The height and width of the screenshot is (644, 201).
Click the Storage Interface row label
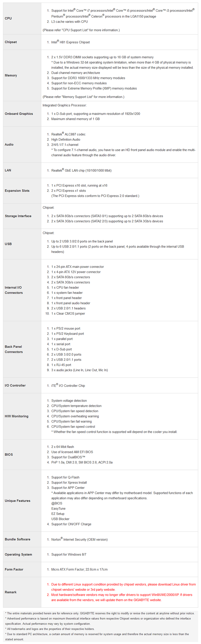point(18,216)
